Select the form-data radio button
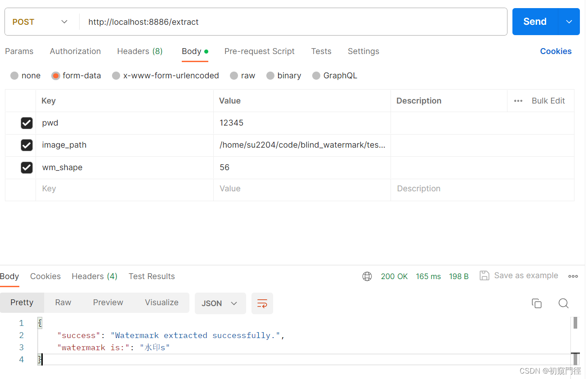588x379 pixels. pyautogui.click(x=56, y=76)
